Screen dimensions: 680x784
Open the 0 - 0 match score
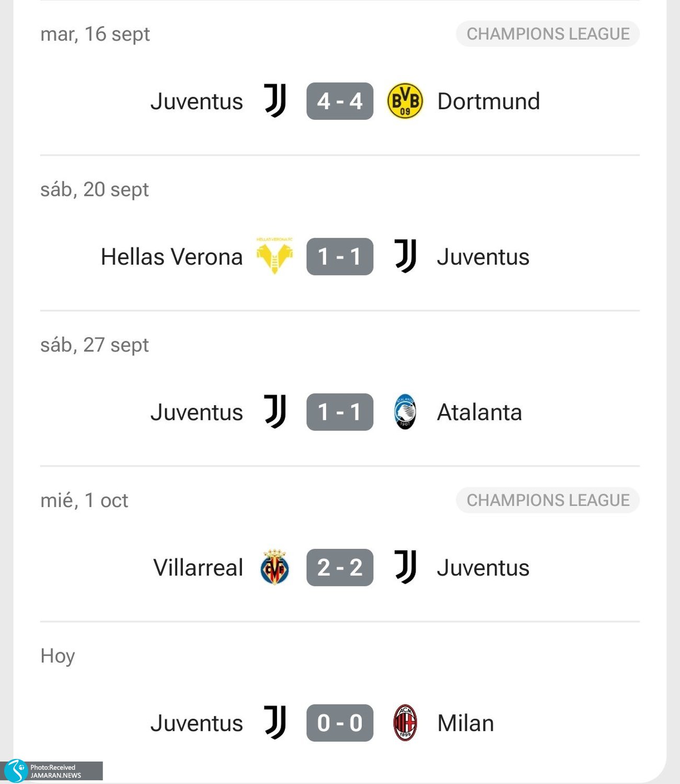(x=340, y=723)
